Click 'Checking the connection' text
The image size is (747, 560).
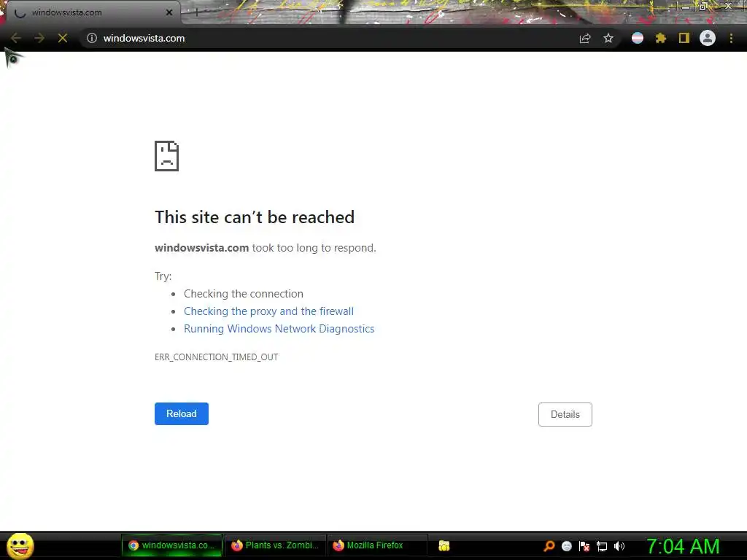coord(244,294)
